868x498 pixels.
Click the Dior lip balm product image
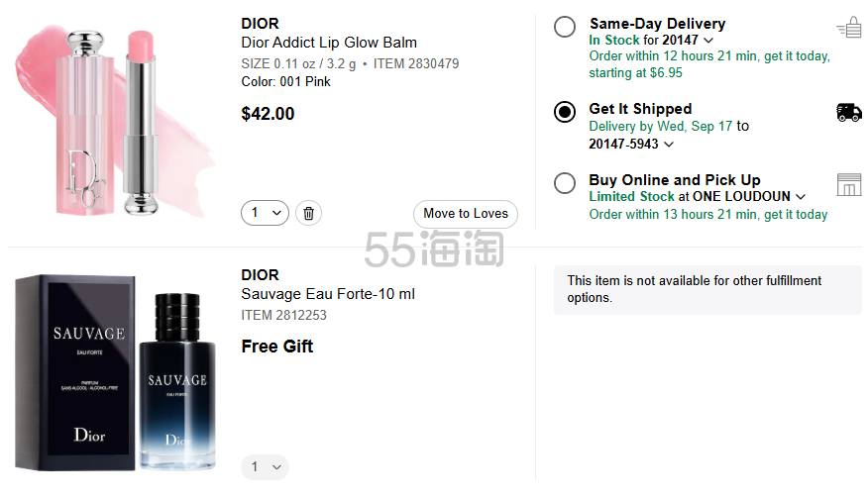point(115,122)
